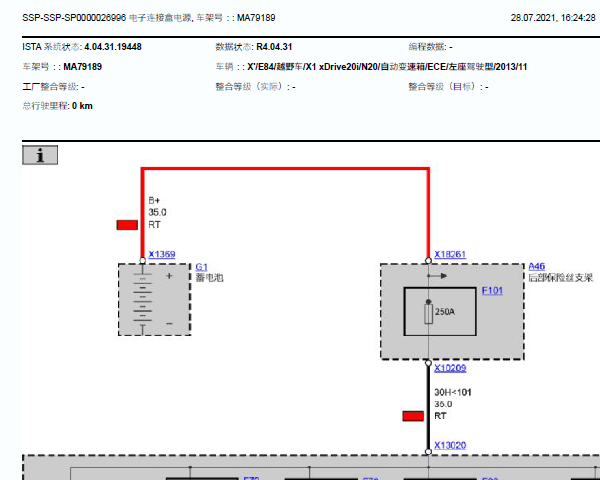
Task: Select the ISTA version '4.04.31.19448'
Action: tap(113, 47)
